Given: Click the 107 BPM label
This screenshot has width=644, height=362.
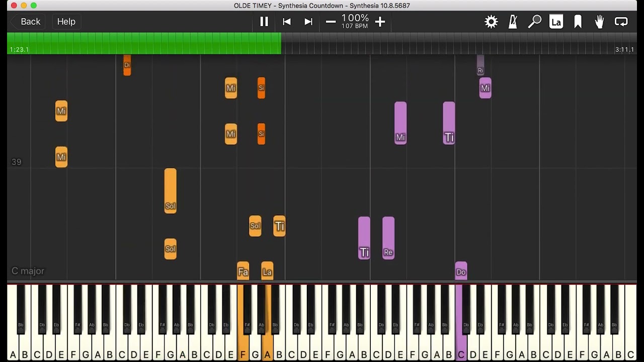Looking at the screenshot, I should click(x=355, y=26).
